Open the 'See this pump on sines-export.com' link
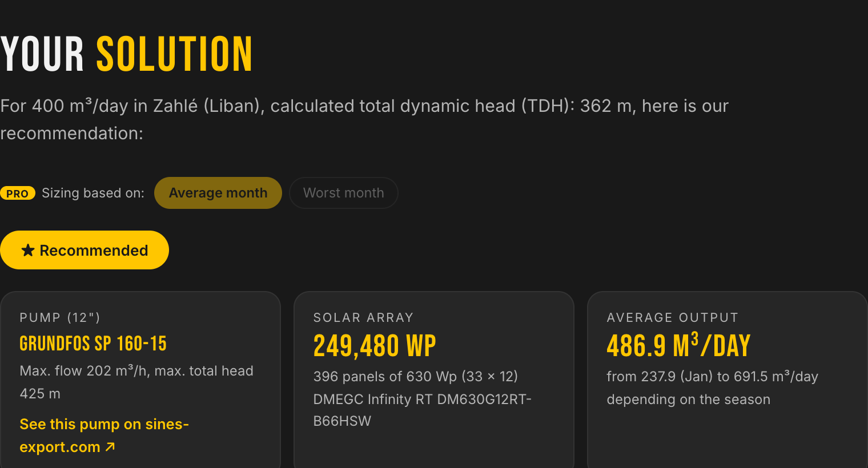 [x=105, y=435]
